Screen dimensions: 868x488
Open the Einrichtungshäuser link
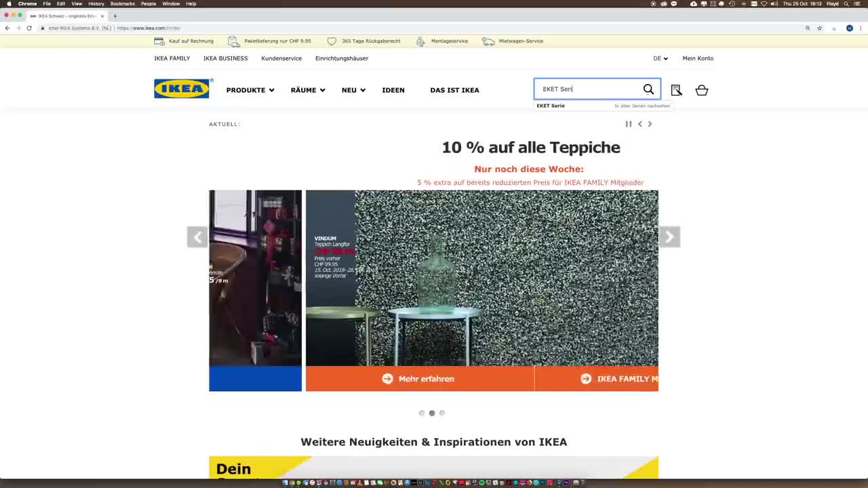pos(342,58)
